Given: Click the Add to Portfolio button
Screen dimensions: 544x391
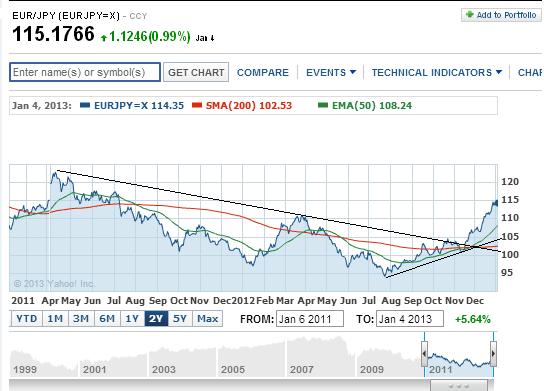Looking at the screenshot, I should pos(501,15).
